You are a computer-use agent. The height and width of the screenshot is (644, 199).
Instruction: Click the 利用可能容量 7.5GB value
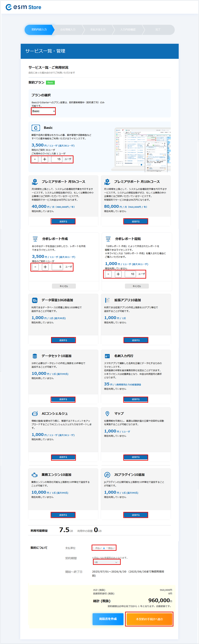click(x=66, y=530)
